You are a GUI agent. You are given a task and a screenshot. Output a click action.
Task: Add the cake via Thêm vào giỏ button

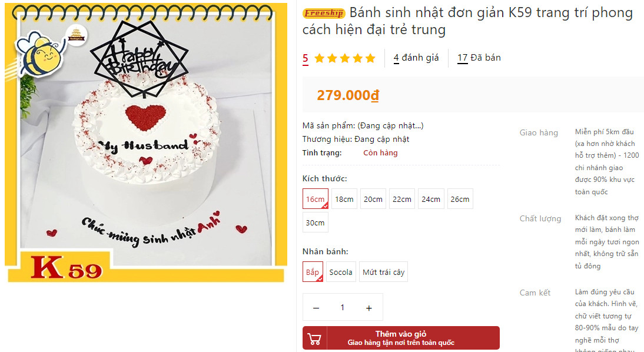(x=401, y=338)
